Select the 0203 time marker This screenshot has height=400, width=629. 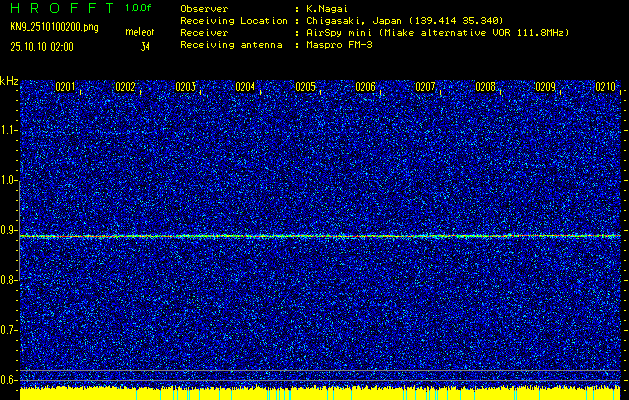click(x=185, y=88)
